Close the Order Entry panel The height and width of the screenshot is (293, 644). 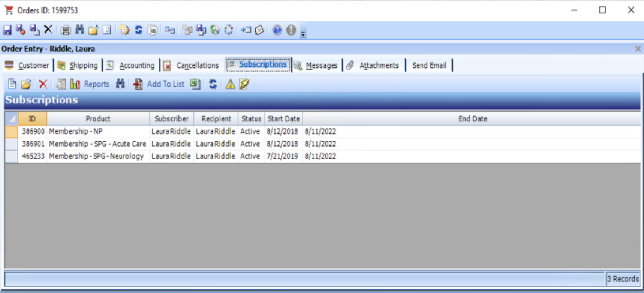coord(638,49)
